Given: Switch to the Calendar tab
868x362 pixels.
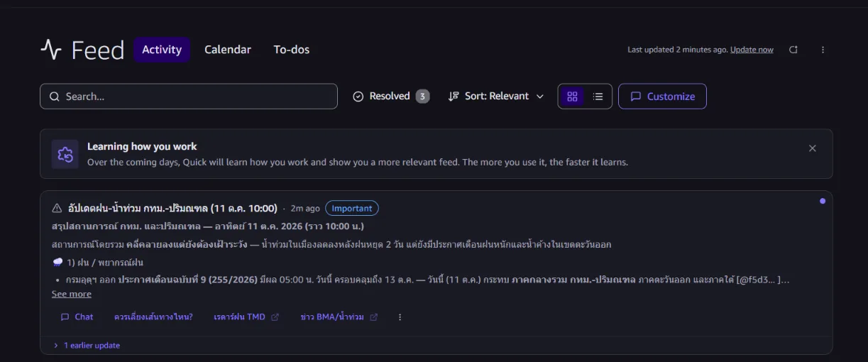Looking at the screenshot, I should (228, 50).
